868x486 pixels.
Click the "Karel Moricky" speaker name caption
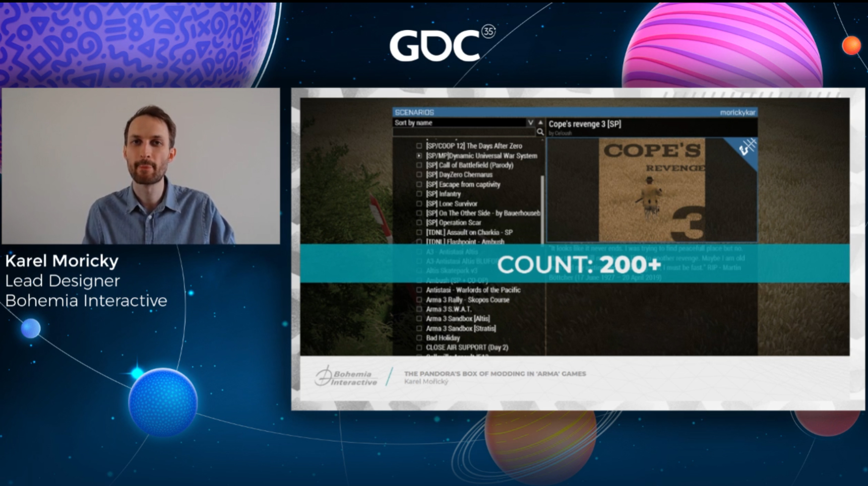click(x=62, y=261)
